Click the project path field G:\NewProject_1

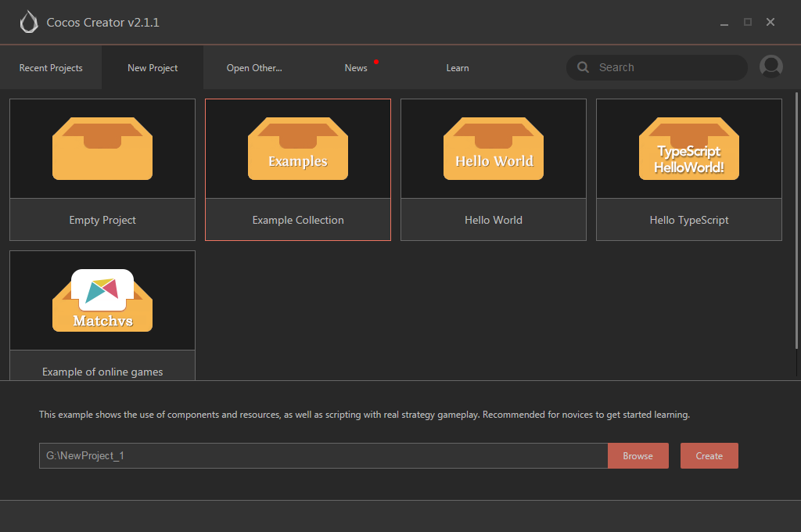323,456
